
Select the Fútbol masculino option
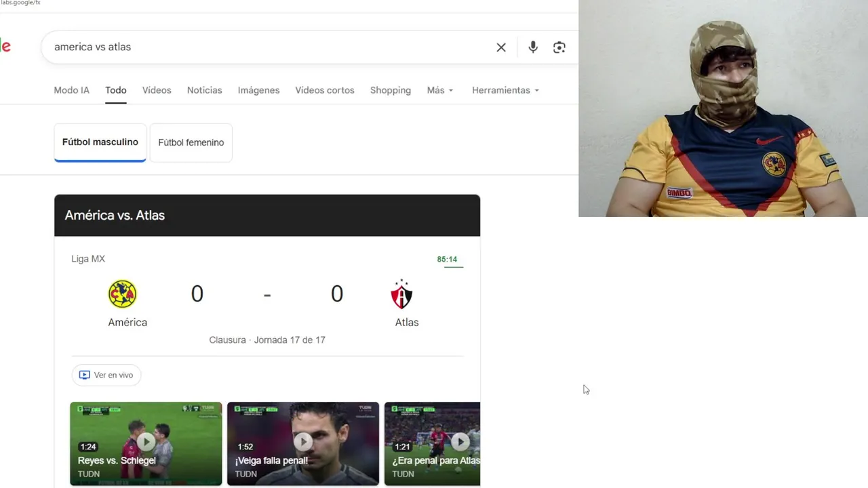click(100, 142)
